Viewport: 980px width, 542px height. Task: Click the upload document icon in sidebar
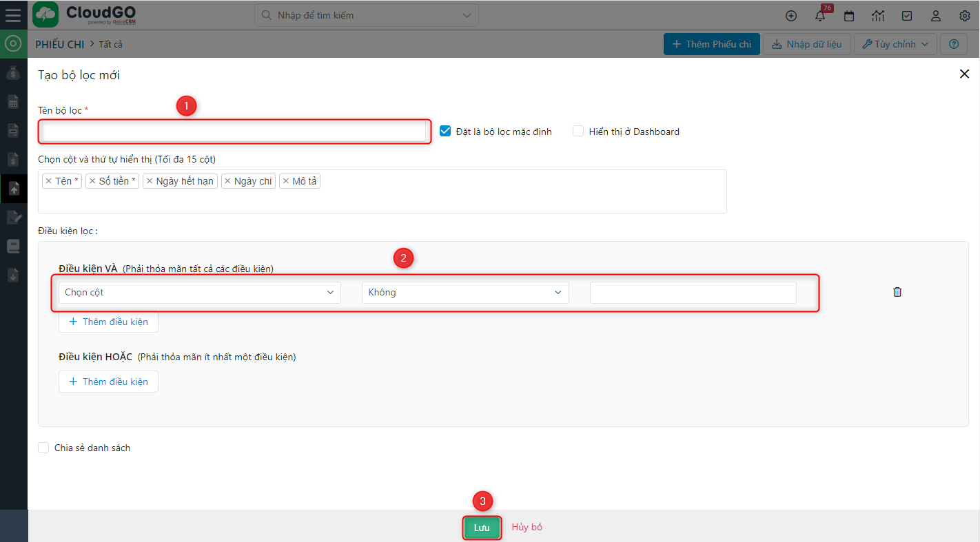pyautogui.click(x=13, y=188)
